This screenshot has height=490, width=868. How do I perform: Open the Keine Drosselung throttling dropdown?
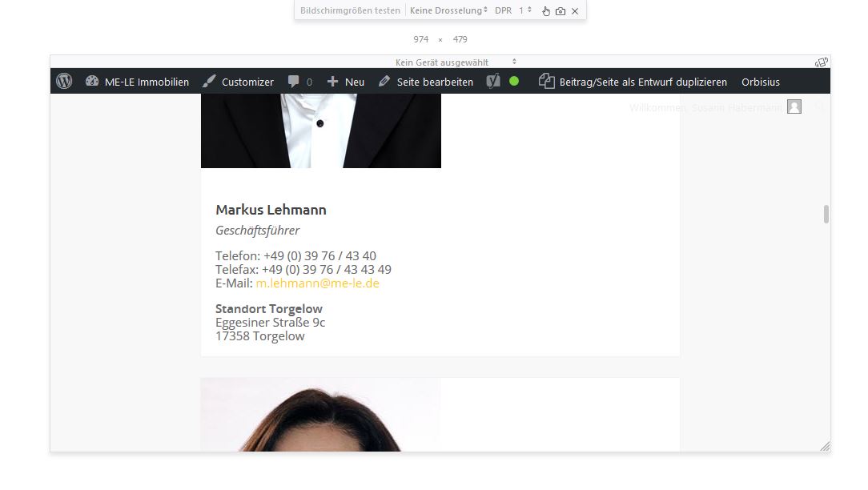click(449, 10)
